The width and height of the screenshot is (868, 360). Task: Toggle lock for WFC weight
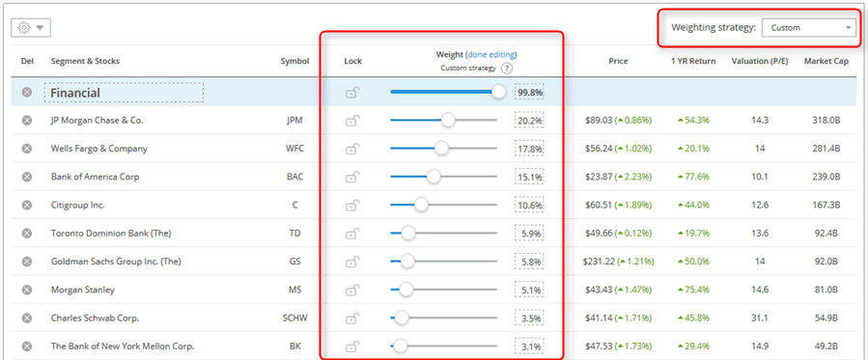point(352,149)
